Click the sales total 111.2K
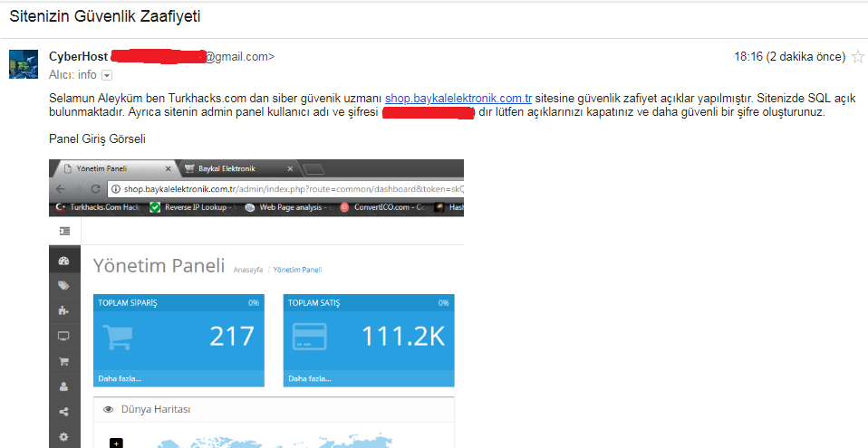This screenshot has width=868, height=448. pyautogui.click(x=403, y=337)
